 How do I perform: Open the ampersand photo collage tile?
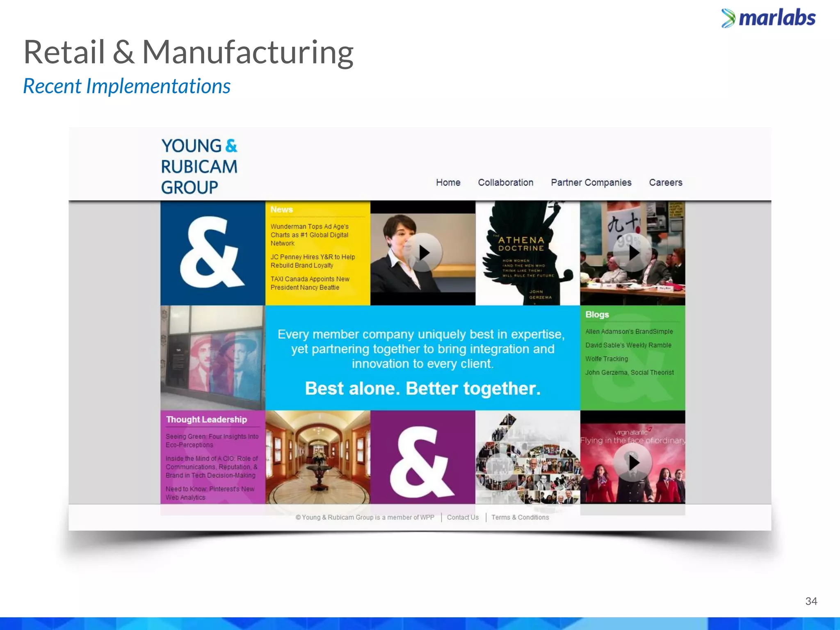pos(528,457)
